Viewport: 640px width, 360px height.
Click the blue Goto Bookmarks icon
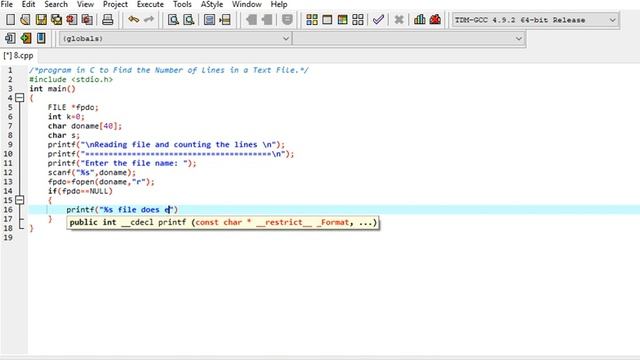(41, 38)
